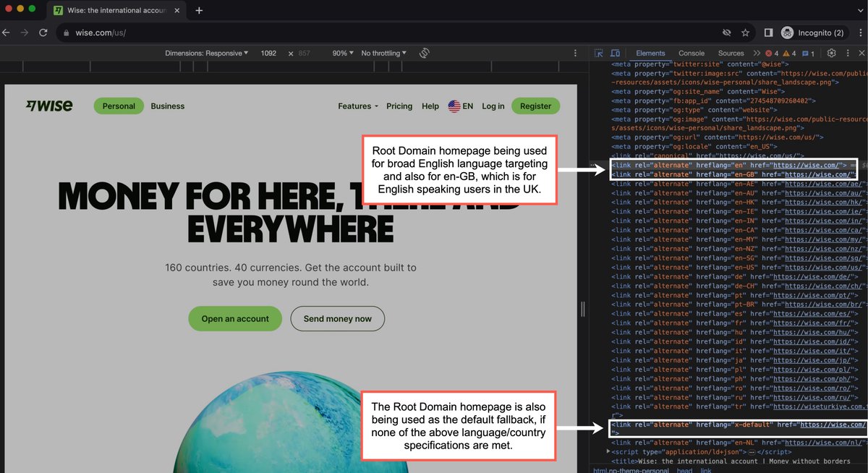Open DevTools settings gear

click(832, 53)
